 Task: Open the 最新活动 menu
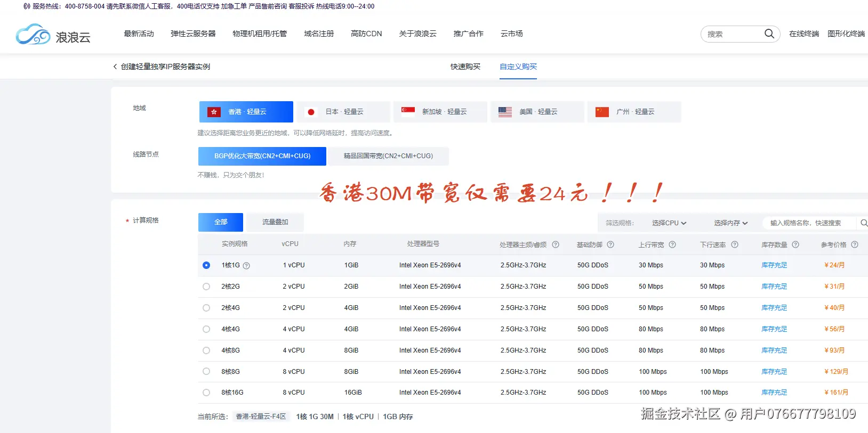coord(139,34)
